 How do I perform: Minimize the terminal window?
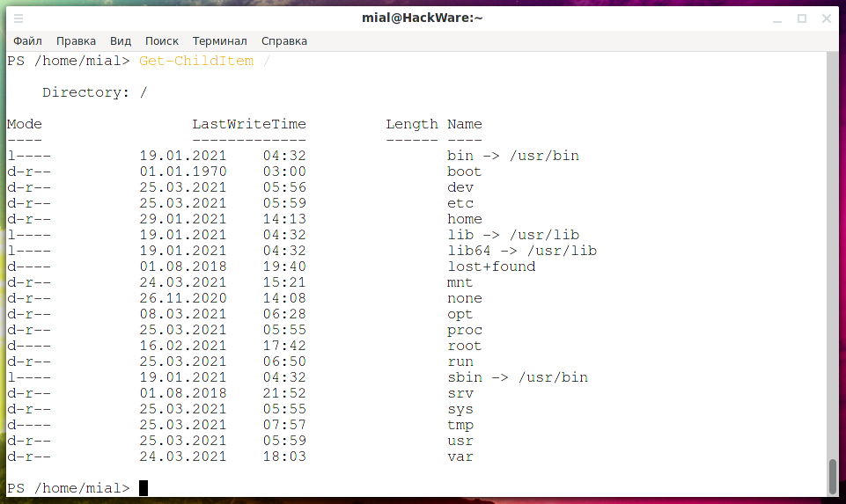click(x=777, y=18)
